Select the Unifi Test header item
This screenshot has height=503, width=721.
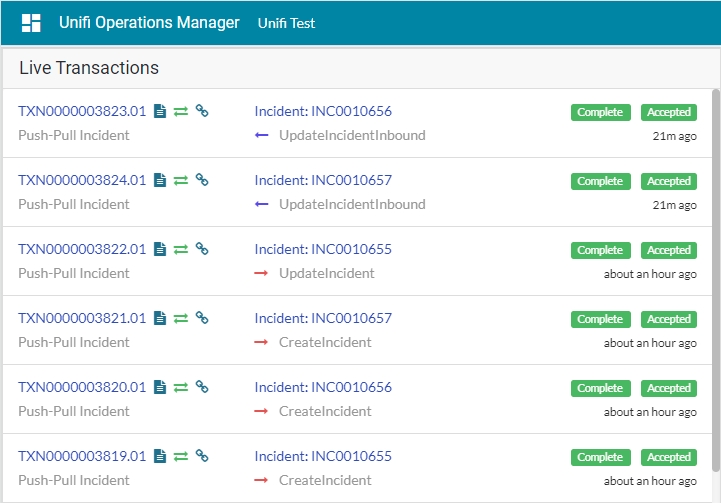pos(286,23)
